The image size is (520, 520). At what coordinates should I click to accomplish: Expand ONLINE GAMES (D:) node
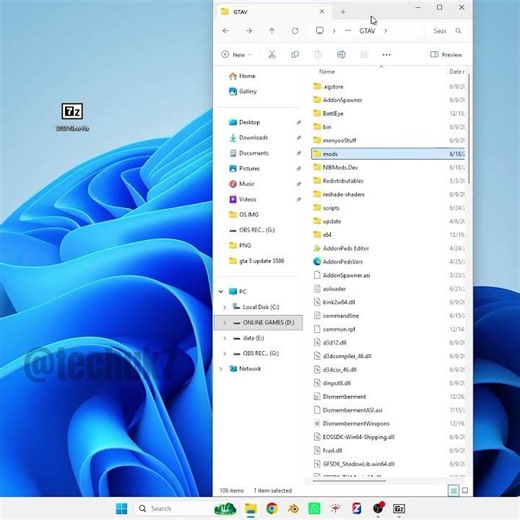(x=225, y=323)
